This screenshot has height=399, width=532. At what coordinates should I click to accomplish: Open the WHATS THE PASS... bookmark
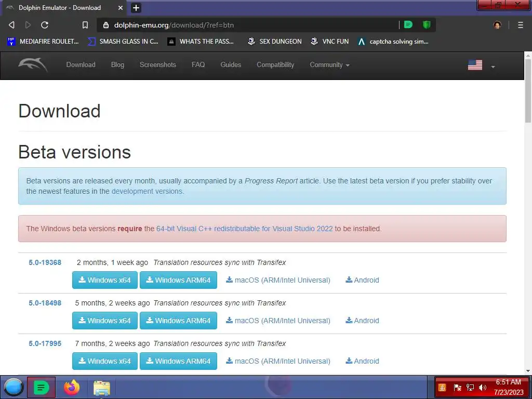point(201,42)
